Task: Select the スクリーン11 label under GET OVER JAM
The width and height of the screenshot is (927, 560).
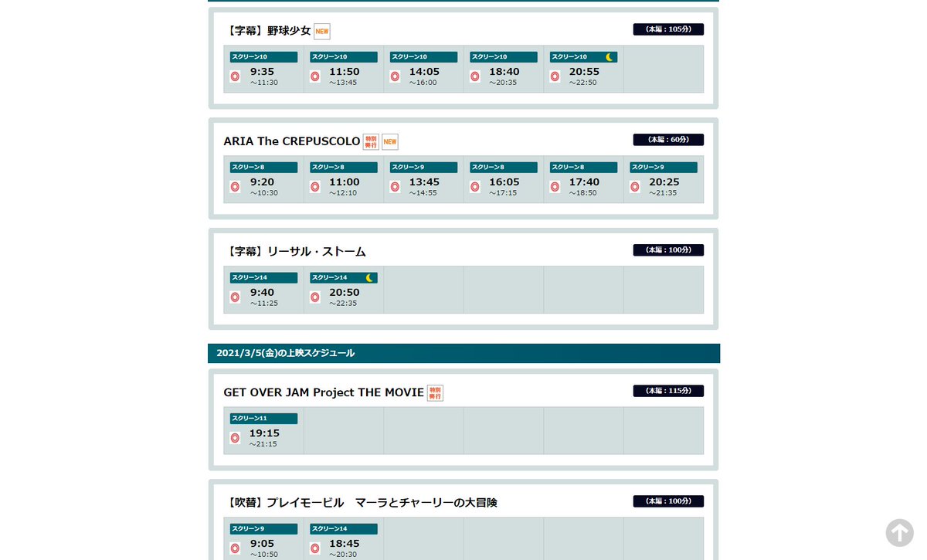Action: point(263,418)
